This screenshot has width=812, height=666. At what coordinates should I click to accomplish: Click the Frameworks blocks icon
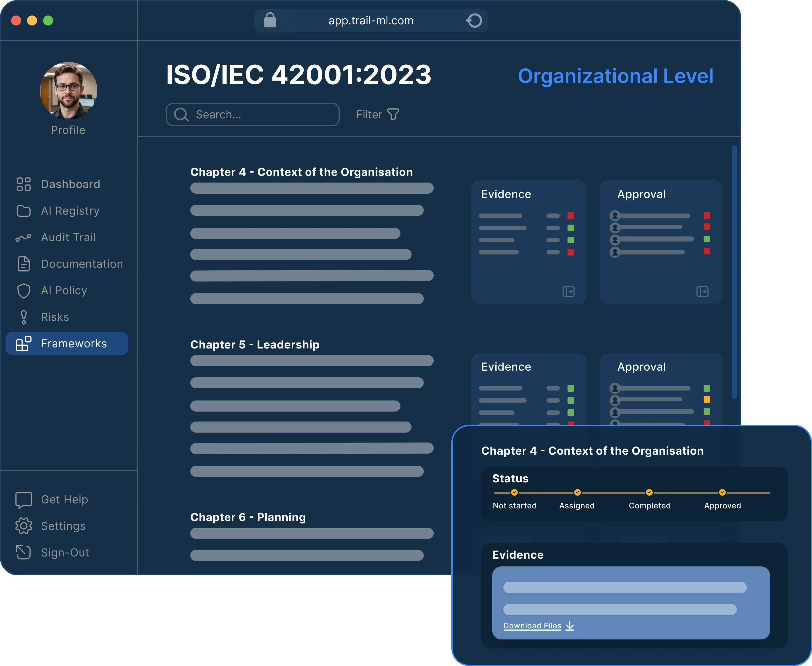point(23,343)
